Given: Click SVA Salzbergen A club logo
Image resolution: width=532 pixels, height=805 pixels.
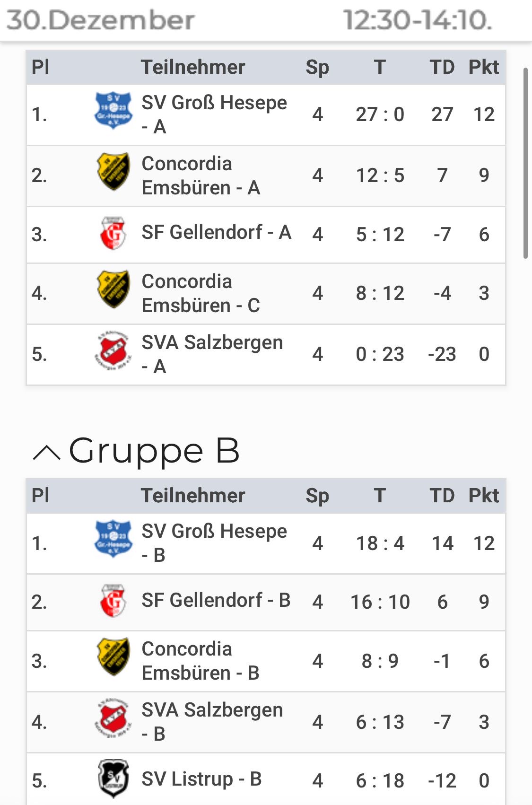Looking at the screenshot, I should (113, 350).
